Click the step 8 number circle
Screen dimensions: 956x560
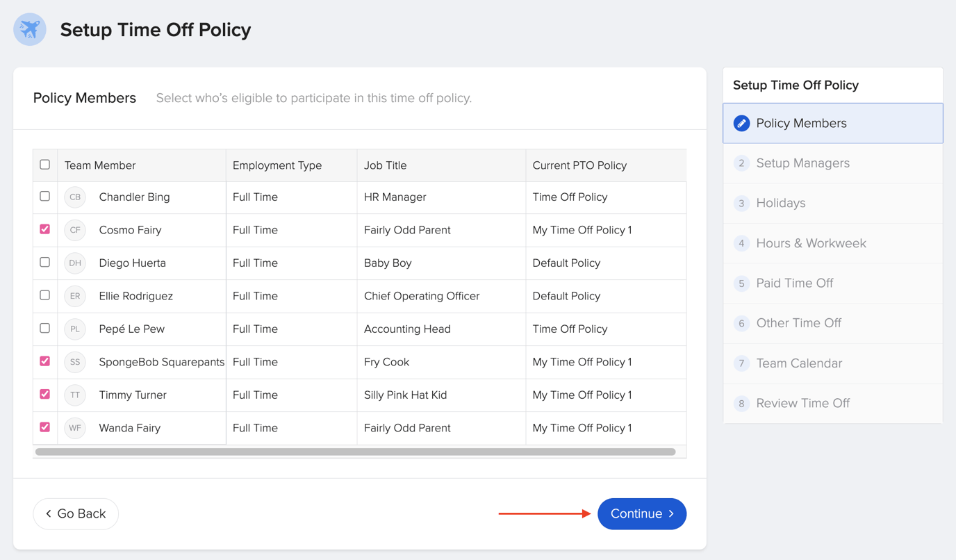point(741,403)
